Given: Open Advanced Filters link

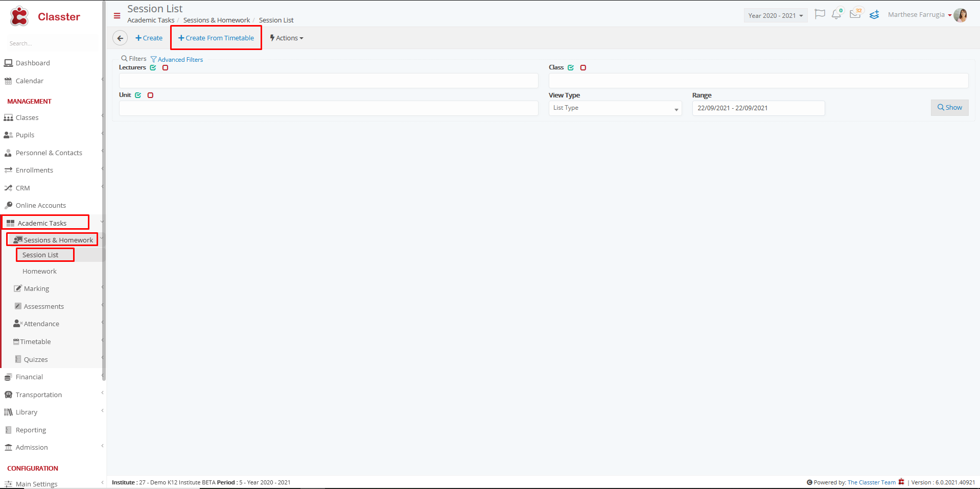Looking at the screenshot, I should (x=177, y=60).
